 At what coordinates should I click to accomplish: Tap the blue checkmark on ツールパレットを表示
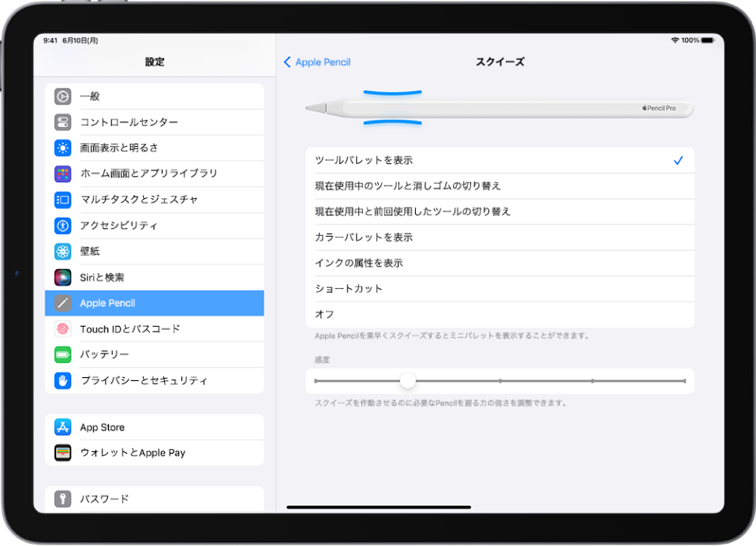678,160
